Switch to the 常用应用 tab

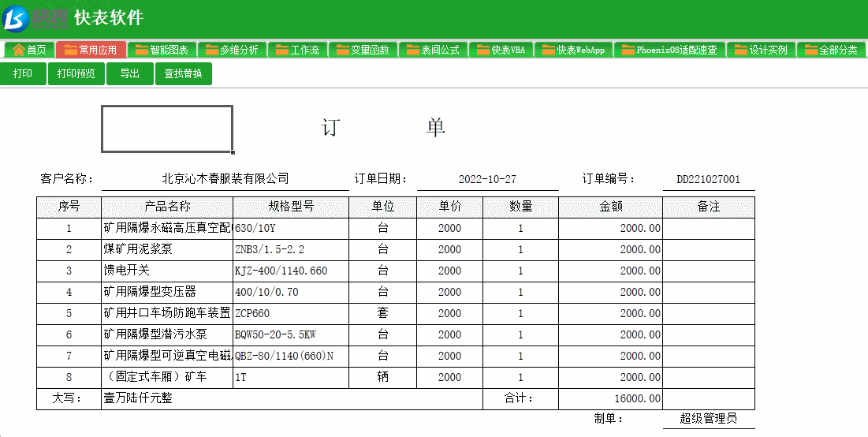[x=91, y=50]
